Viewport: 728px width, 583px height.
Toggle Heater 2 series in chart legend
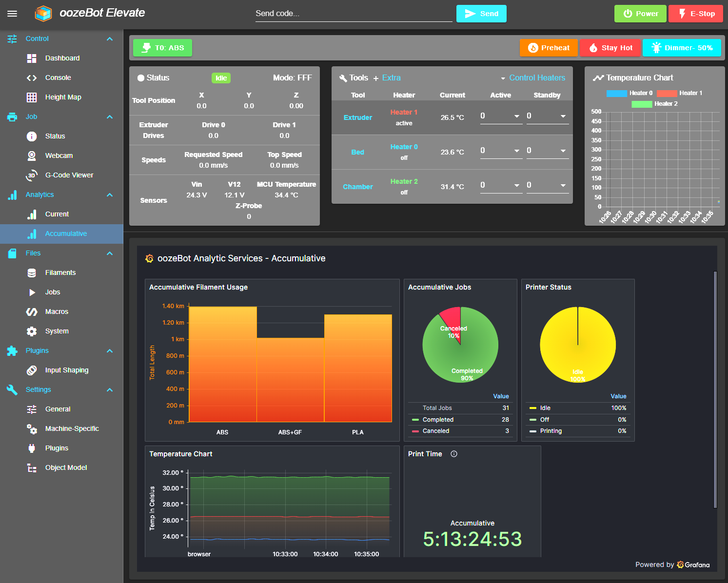654,104
